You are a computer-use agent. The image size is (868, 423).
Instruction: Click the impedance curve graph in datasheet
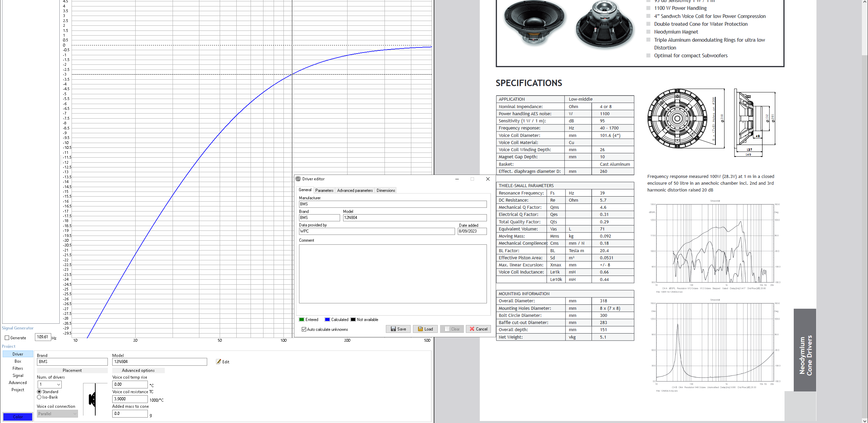tap(715, 342)
